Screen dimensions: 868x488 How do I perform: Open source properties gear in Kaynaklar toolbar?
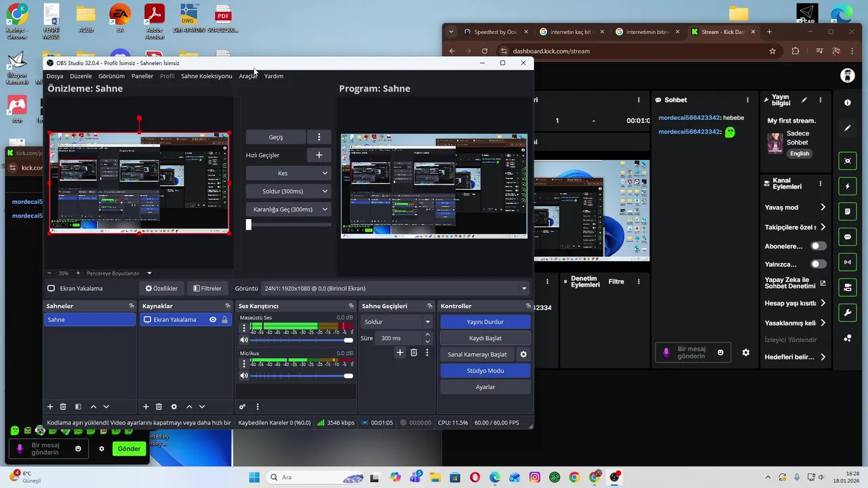point(174,407)
